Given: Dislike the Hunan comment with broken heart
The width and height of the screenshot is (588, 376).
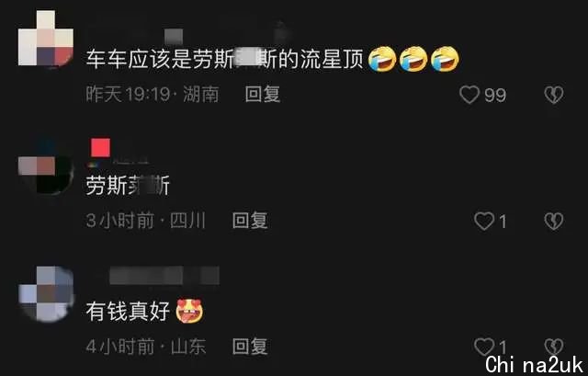Looking at the screenshot, I should click(x=553, y=95).
